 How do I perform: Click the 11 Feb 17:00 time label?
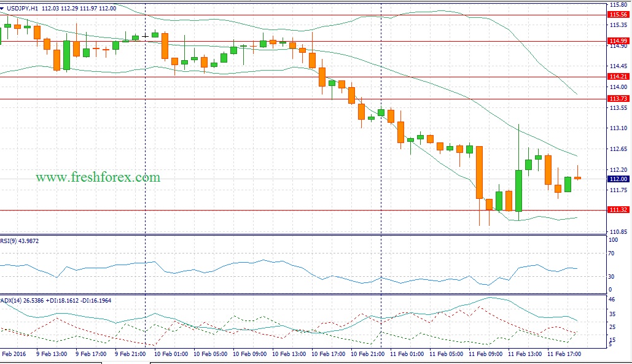pyautogui.click(x=565, y=354)
